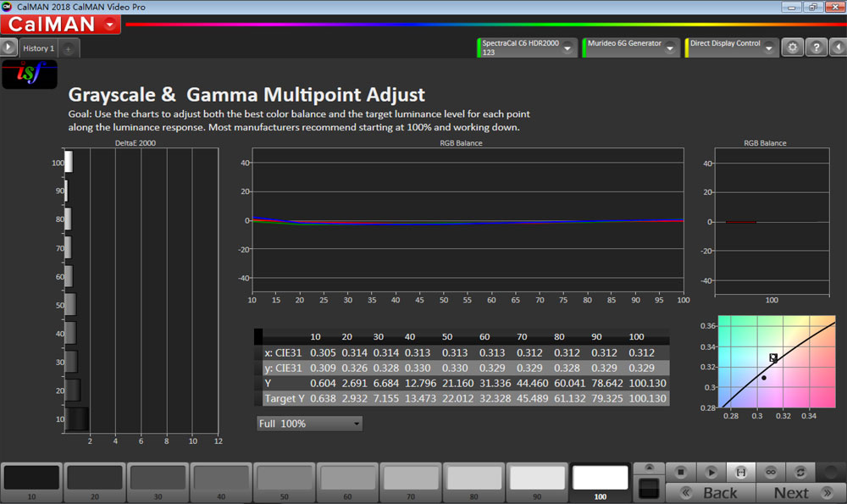Select the 40% gray pattern swatch

click(221, 482)
